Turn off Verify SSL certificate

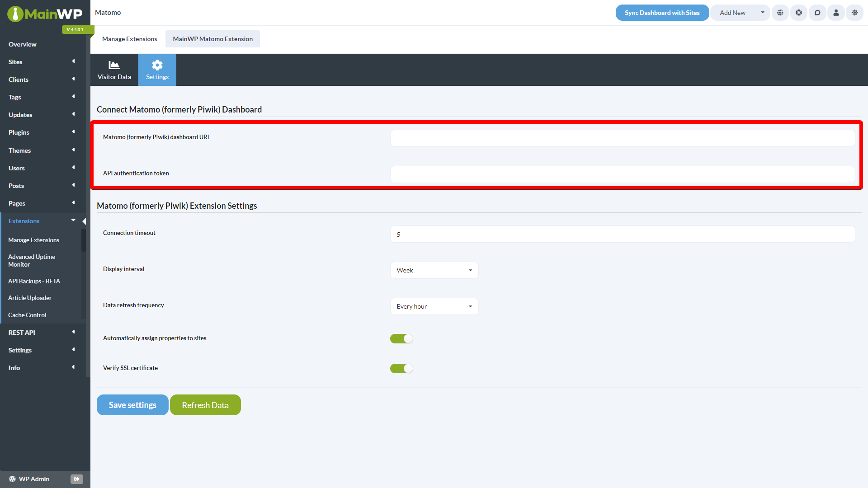pyautogui.click(x=401, y=368)
